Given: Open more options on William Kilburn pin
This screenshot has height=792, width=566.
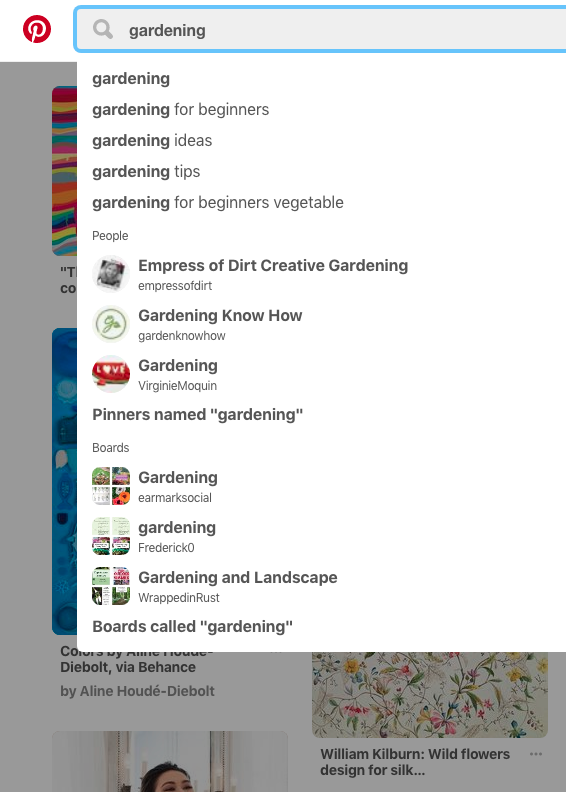Looking at the screenshot, I should tap(536, 754).
